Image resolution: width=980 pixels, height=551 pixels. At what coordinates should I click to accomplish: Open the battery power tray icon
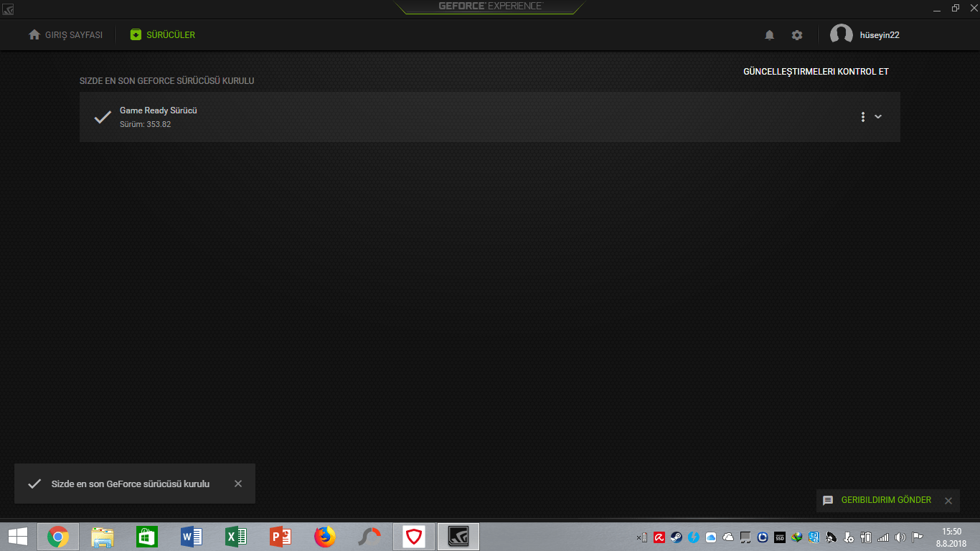[x=866, y=537]
